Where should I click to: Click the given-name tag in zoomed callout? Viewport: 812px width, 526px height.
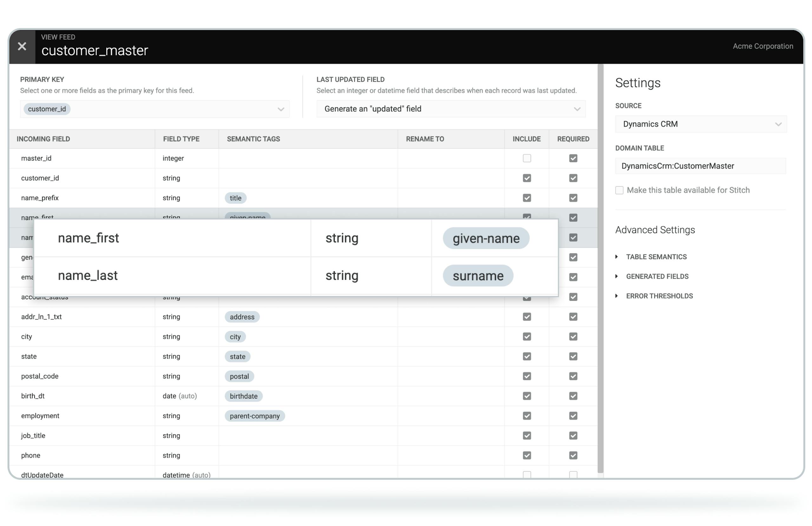pos(486,238)
